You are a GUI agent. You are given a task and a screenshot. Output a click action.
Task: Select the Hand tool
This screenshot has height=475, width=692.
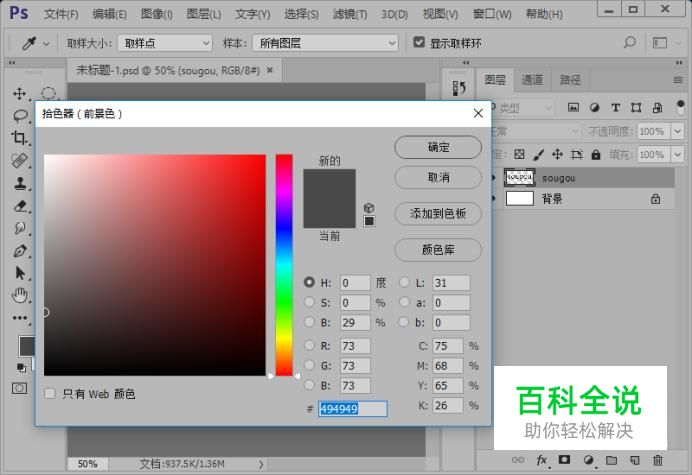coord(20,295)
